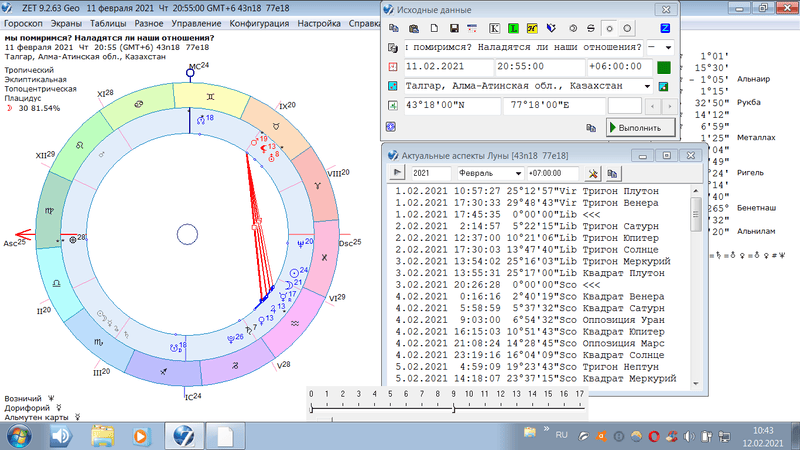Open the Конфигурация menu
Viewport: 800px width, 450px height.
259,22
